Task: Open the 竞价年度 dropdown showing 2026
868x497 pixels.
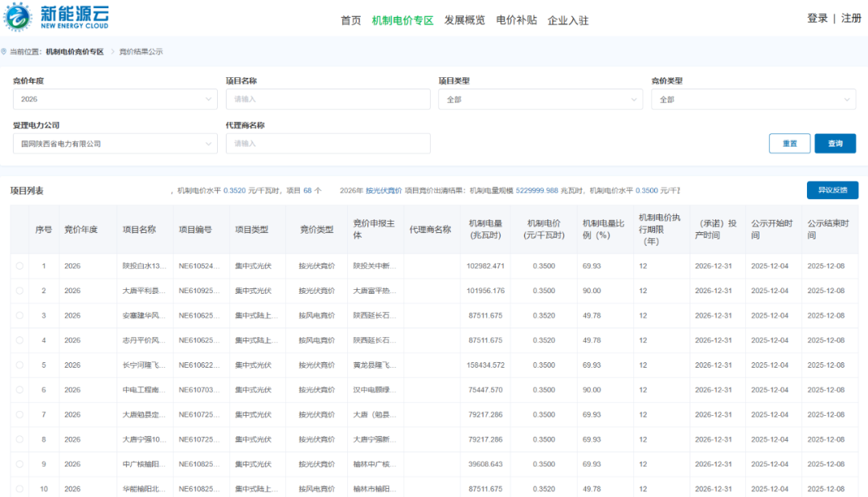Action: click(115, 100)
